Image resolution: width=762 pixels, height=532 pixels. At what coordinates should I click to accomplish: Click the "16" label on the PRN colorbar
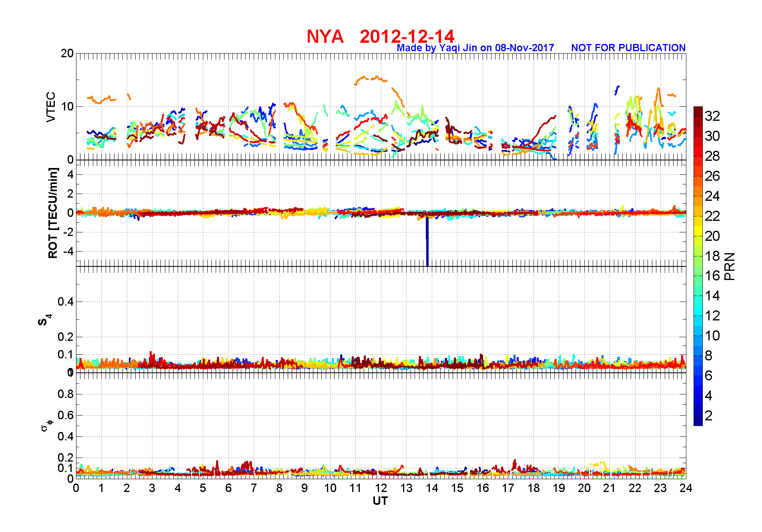click(712, 276)
